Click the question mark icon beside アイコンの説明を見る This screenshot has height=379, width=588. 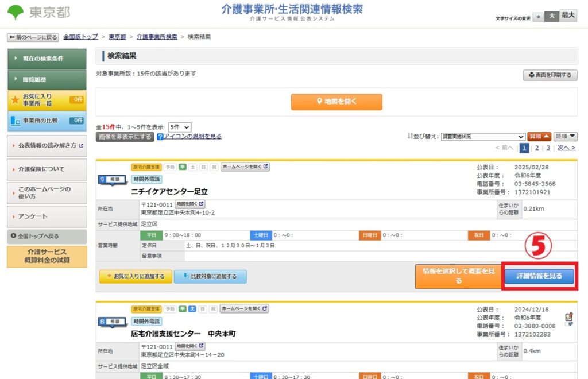[160, 137]
